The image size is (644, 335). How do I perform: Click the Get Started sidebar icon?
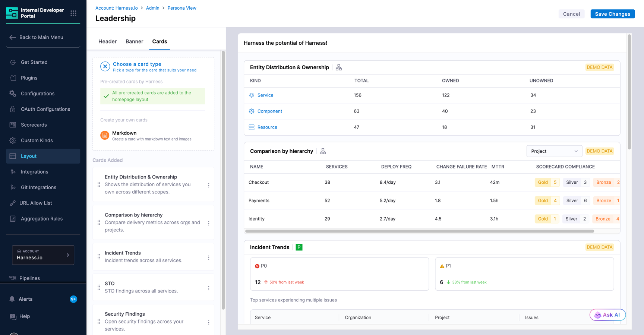(x=13, y=62)
